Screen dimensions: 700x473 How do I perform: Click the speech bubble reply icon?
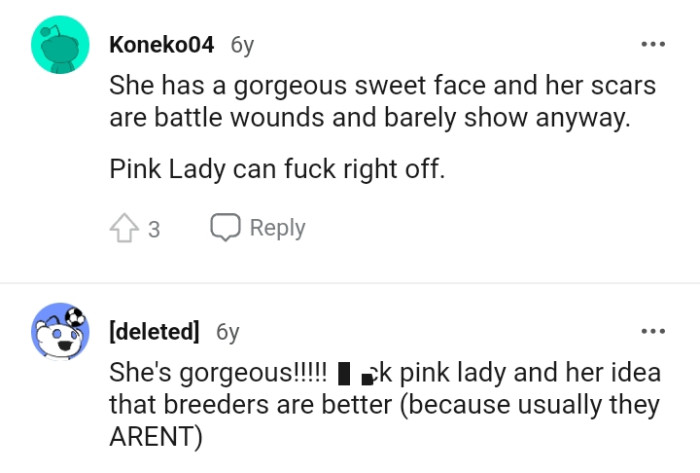(225, 227)
